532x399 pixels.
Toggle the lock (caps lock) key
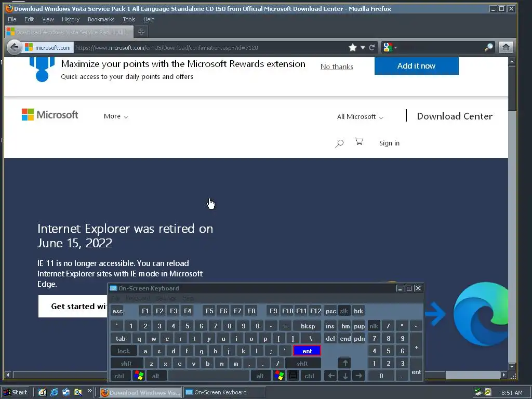(124, 351)
